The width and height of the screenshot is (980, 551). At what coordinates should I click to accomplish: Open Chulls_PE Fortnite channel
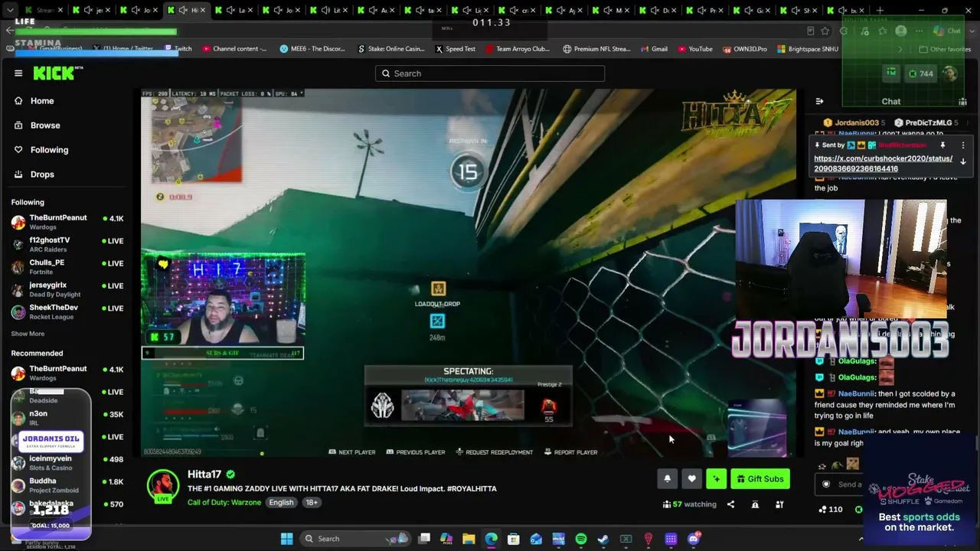coord(67,266)
